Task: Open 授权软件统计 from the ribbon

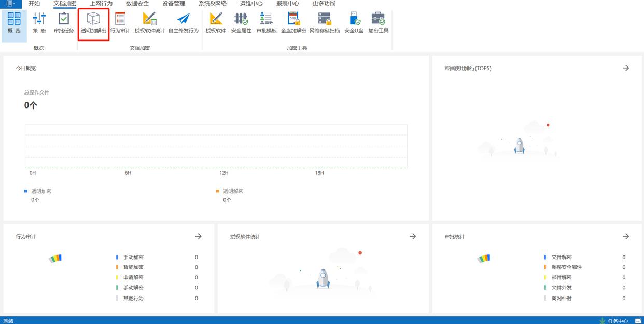Action: (x=150, y=23)
